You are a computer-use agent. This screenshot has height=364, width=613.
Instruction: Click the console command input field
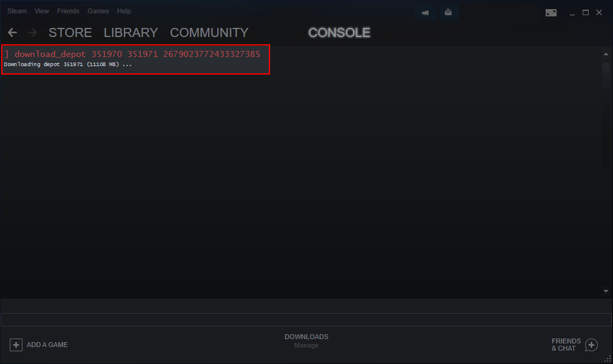(306, 320)
